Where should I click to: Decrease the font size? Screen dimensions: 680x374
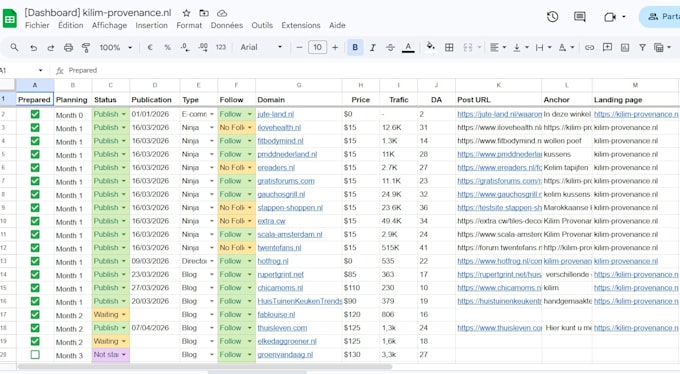pos(299,48)
